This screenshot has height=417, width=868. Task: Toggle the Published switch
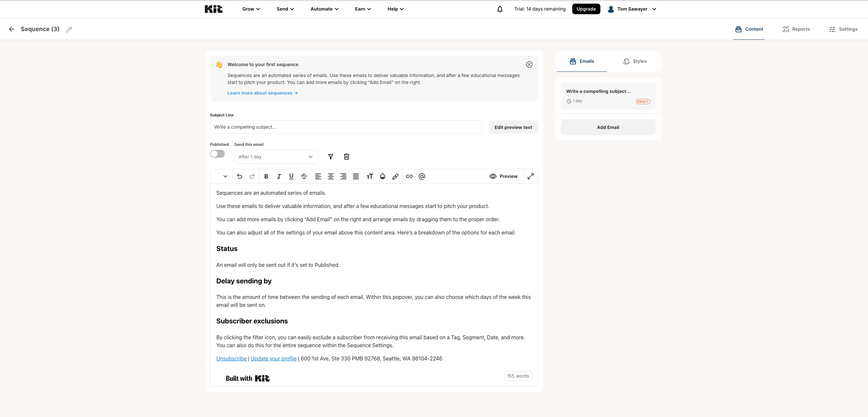(x=217, y=154)
